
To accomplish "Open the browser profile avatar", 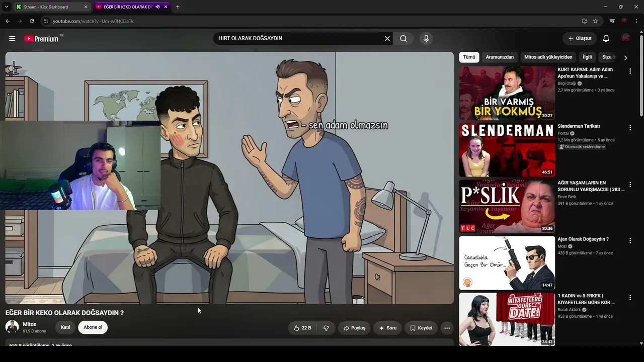I will pyautogui.click(x=624, y=21).
